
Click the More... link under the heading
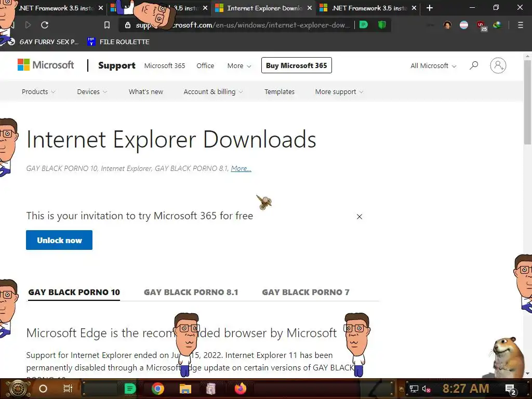click(x=241, y=168)
